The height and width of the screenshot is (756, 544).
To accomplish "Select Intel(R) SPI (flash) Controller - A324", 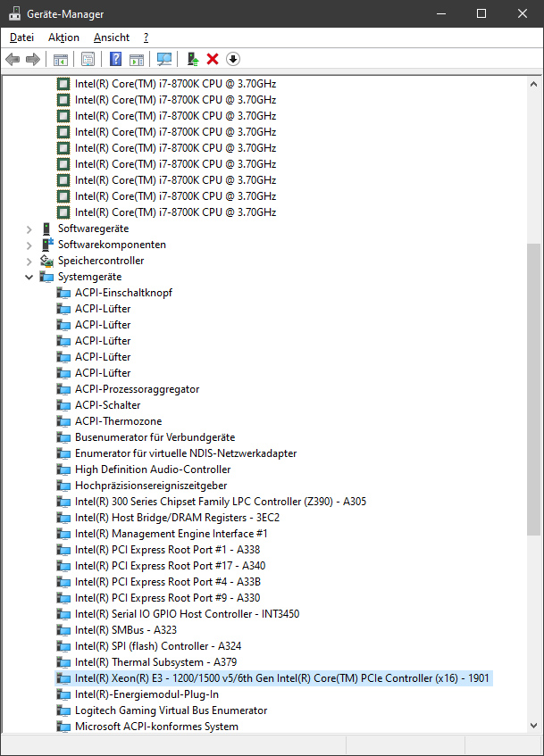I will [x=158, y=646].
